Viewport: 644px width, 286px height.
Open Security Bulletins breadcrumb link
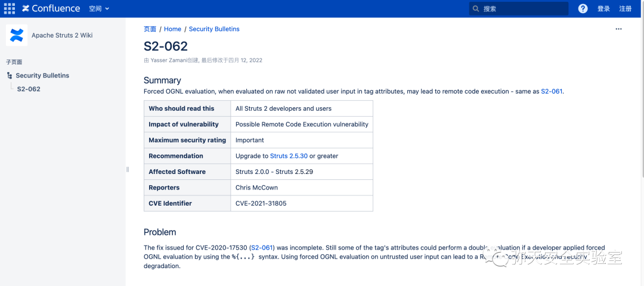(x=214, y=29)
